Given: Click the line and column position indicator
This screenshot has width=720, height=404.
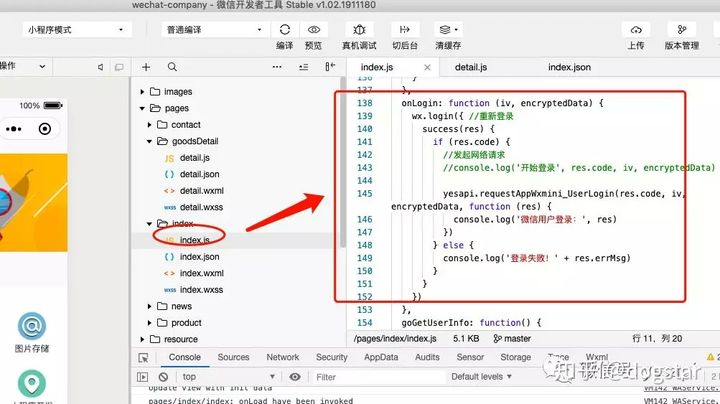Looking at the screenshot, I should tap(657, 339).
